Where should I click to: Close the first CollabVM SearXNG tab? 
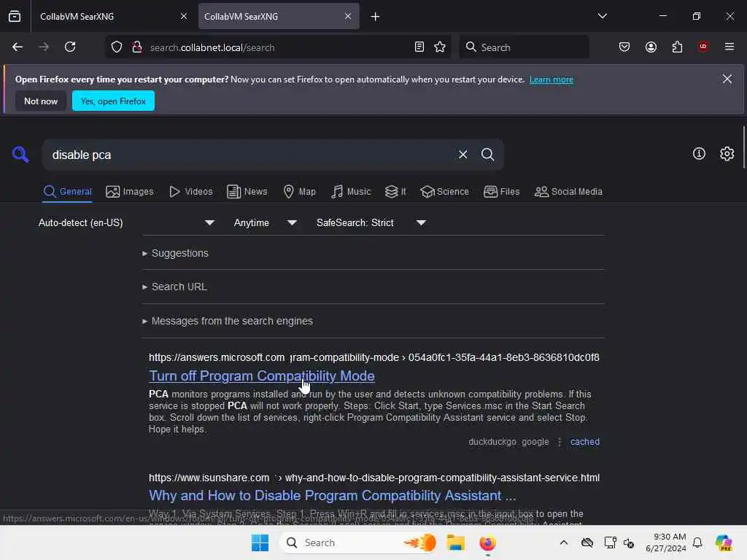pos(184,16)
